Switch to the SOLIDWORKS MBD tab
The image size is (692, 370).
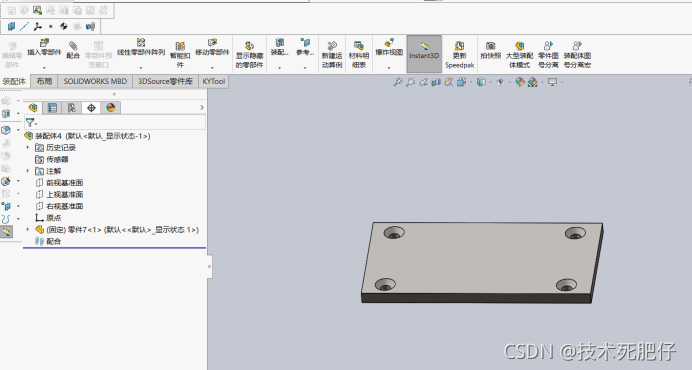coord(95,81)
